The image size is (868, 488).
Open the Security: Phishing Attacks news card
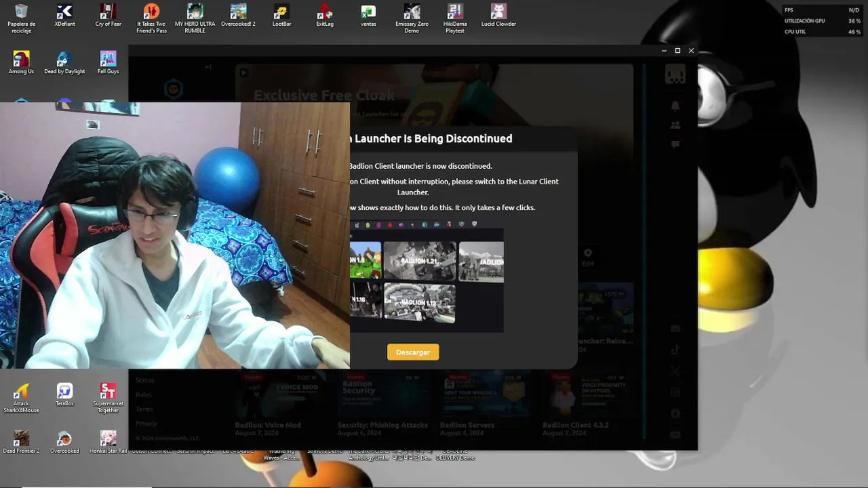[x=382, y=402]
